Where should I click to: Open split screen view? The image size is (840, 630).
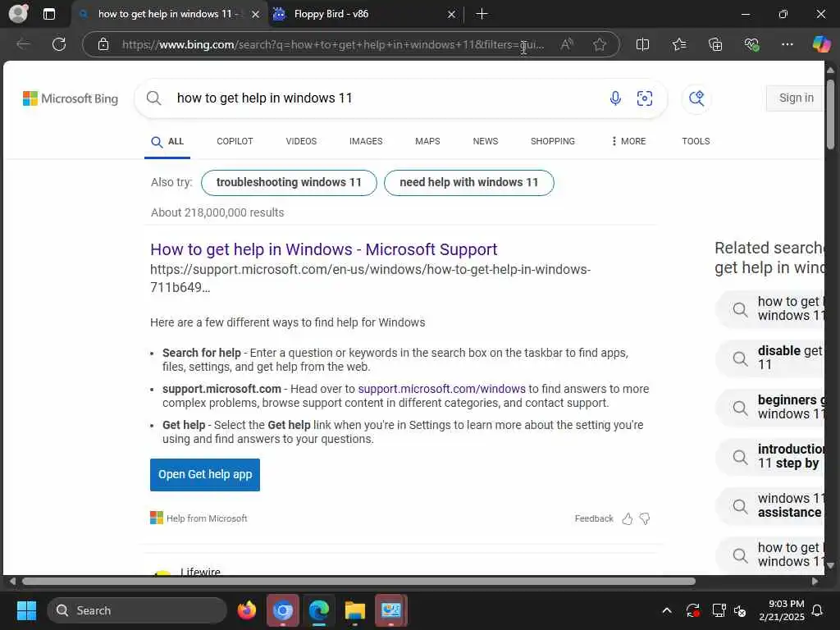click(642, 44)
